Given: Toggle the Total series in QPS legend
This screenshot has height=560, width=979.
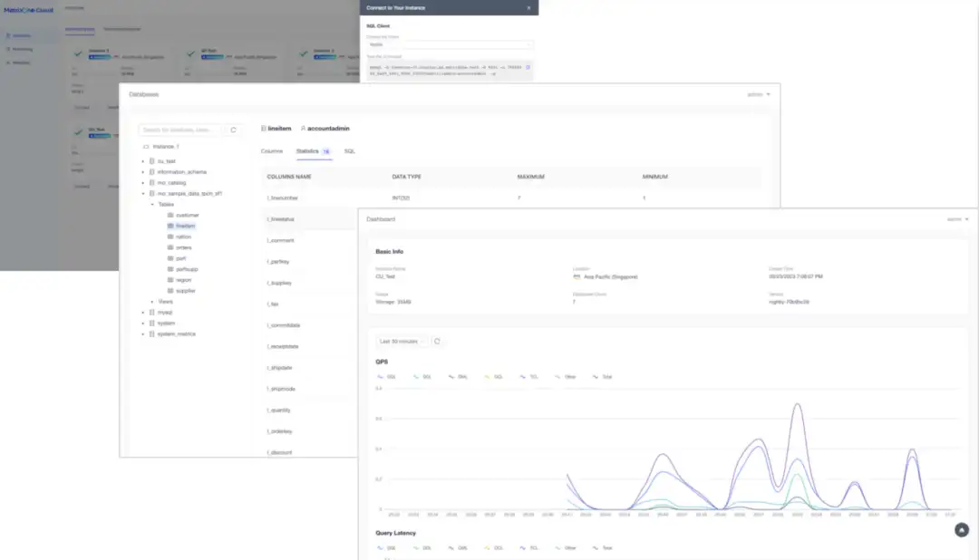Looking at the screenshot, I should click(x=603, y=377).
